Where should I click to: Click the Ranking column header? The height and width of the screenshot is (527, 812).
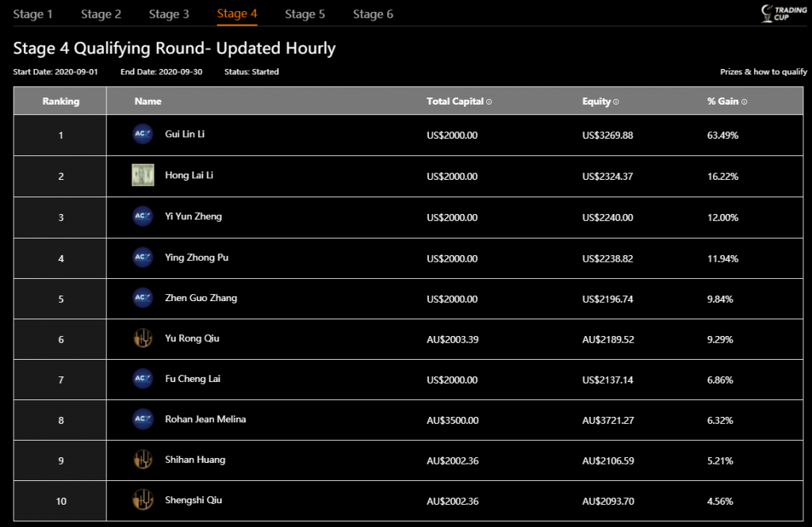(60, 101)
